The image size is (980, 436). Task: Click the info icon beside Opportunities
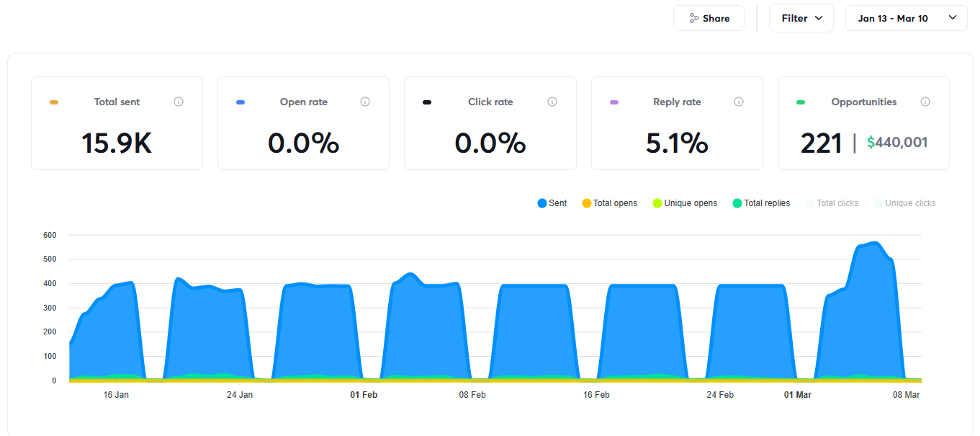pyautogui.click(x=925, y=102)
